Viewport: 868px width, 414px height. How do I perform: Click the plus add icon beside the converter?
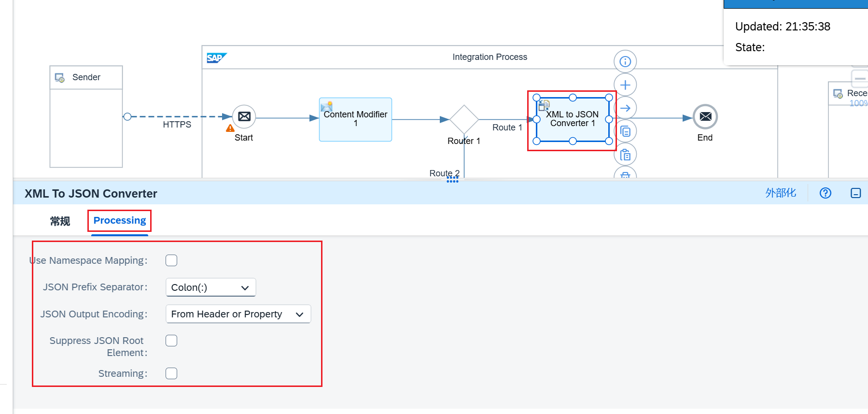coord(625,85)
